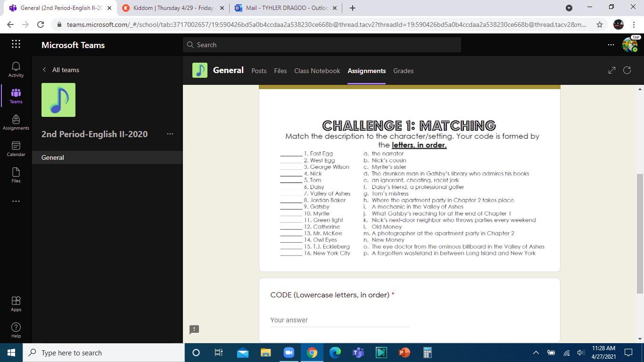Open Google Chrome from taskbar
This screenshot has width=644, height=362.
pyautogui.click(x=312, y=353)
